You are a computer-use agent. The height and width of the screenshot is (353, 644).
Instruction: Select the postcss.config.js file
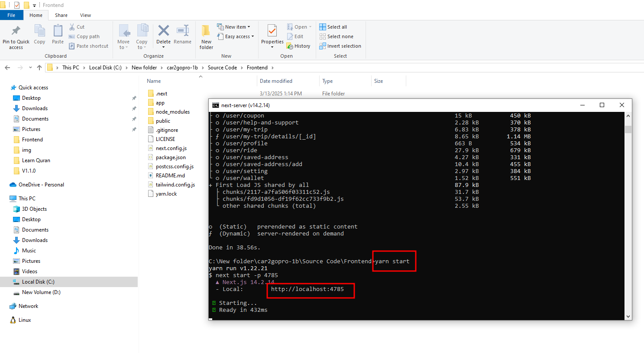pyautogui.click(x=175, y=167)
